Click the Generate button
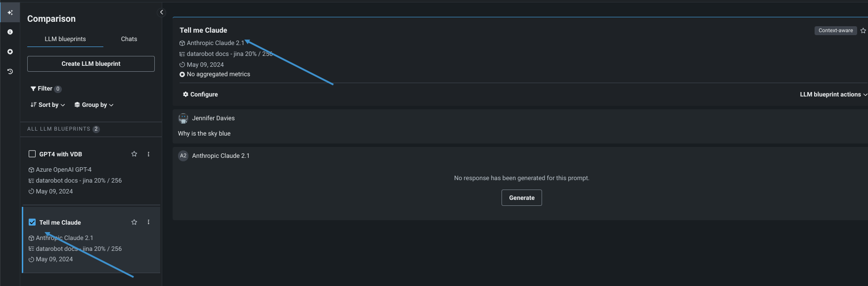The height and width of the screenshot is (286, 868). [522, 198]
